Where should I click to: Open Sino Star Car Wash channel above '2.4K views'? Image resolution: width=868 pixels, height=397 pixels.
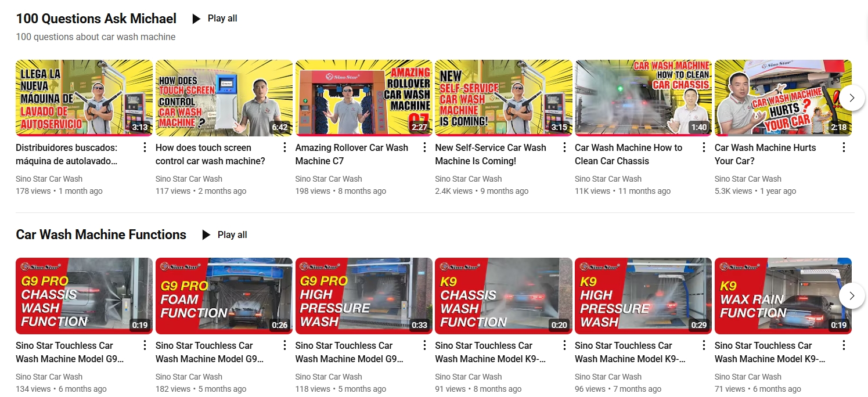pos(469,179)
